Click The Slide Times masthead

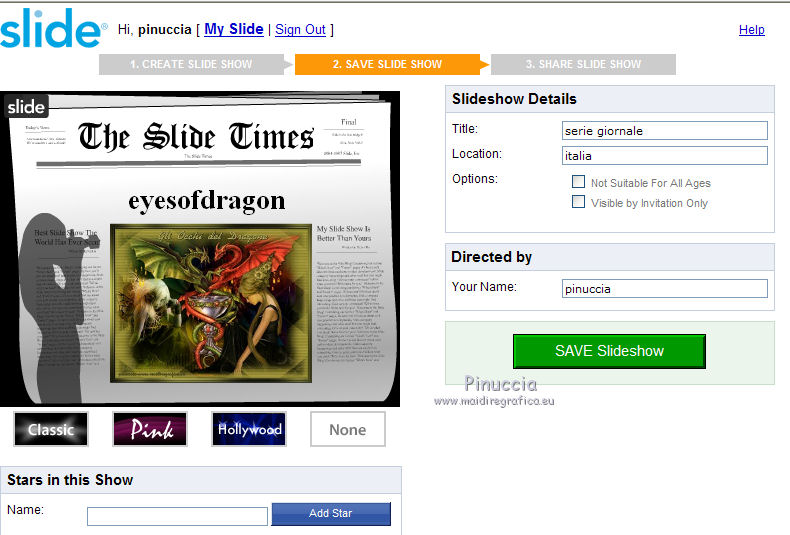[x=196, y=137]
